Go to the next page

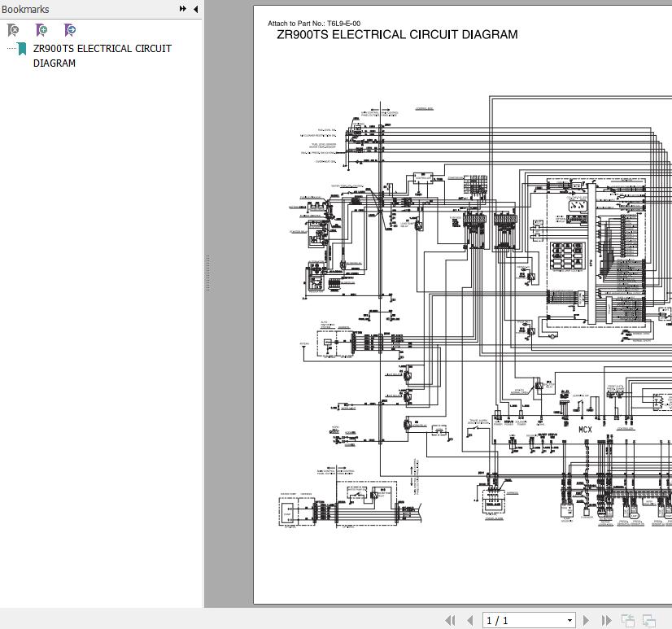pos(586,620)
